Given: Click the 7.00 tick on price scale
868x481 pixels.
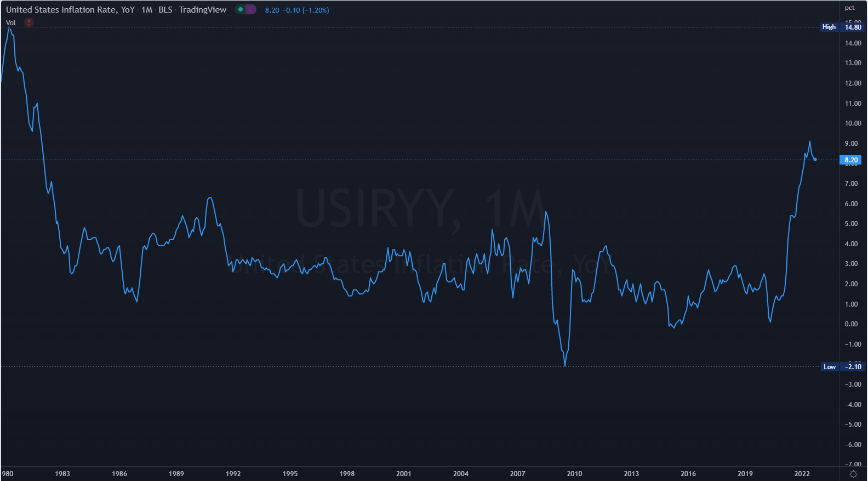Looking at the screenshot, I should [x=852, y=184].
